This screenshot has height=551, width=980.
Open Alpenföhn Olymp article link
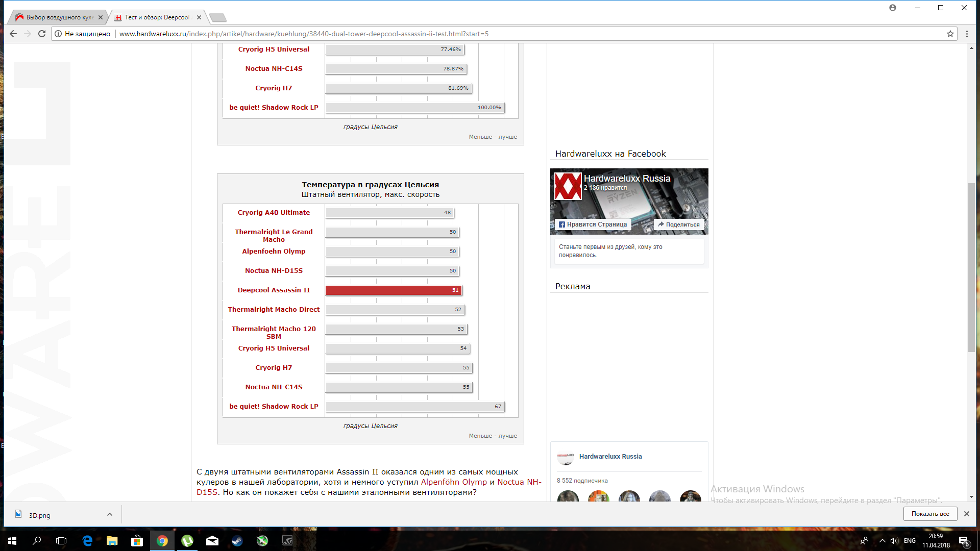click(x=453, y=482)
